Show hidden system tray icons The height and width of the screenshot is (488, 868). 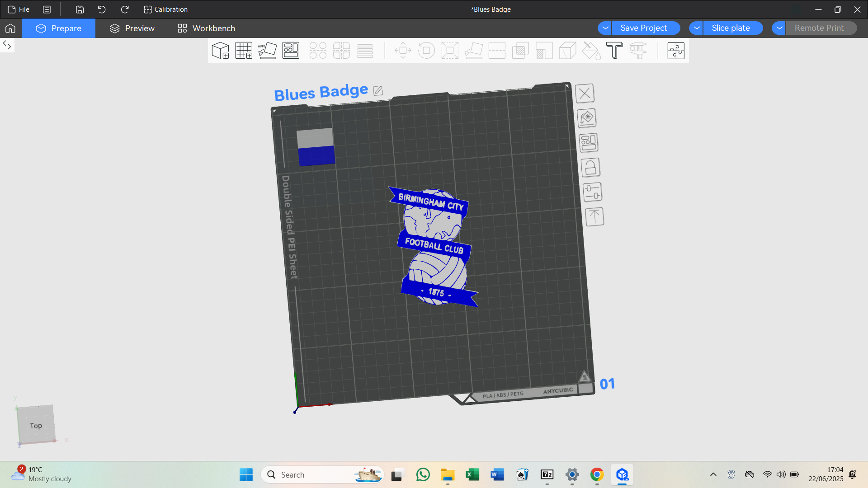(x=713, y=475)
